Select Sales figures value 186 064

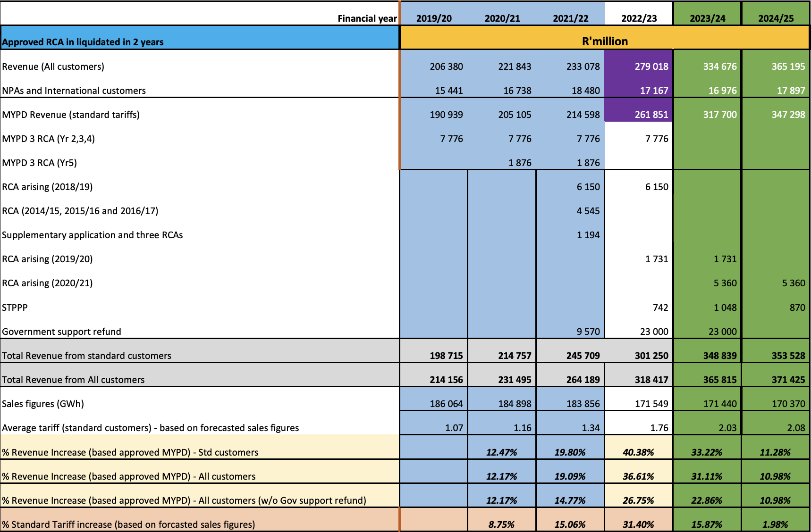click(446, 404)
